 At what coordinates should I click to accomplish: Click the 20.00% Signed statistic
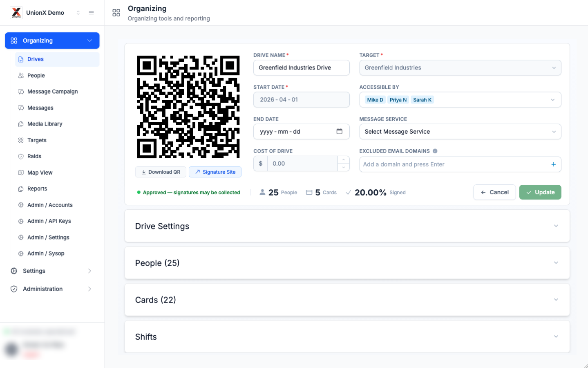[376, 193]
